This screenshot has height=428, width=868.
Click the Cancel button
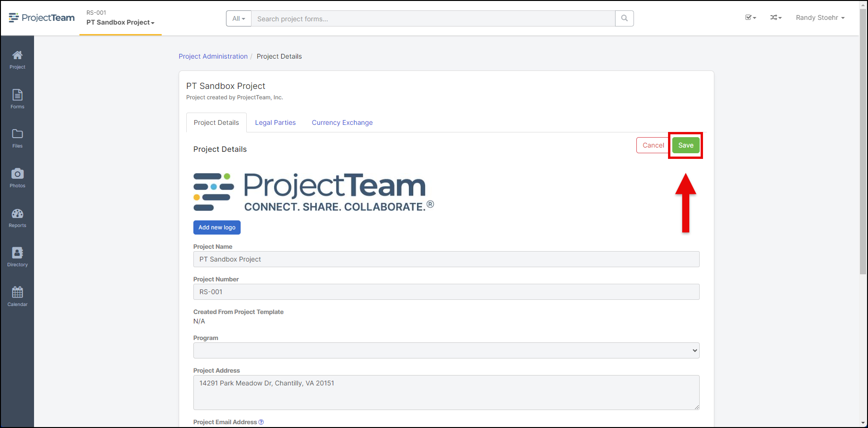point(653,145)
